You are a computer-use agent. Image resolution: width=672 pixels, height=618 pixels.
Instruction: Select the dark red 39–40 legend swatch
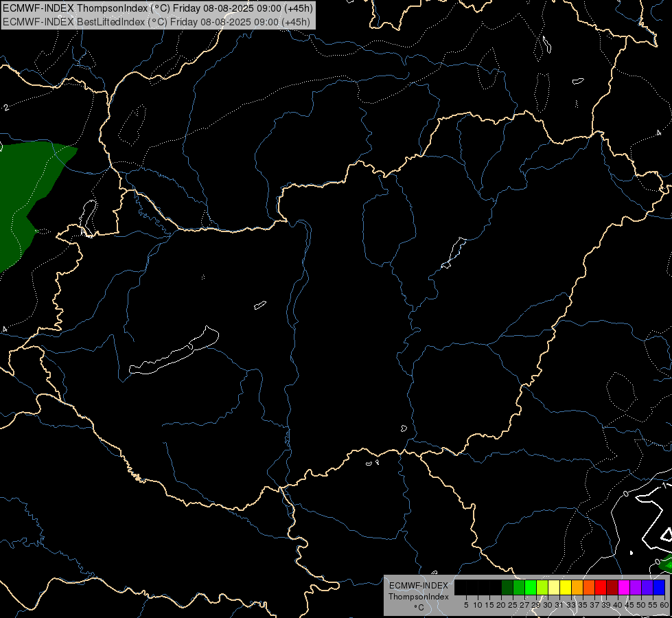(612, 588)
